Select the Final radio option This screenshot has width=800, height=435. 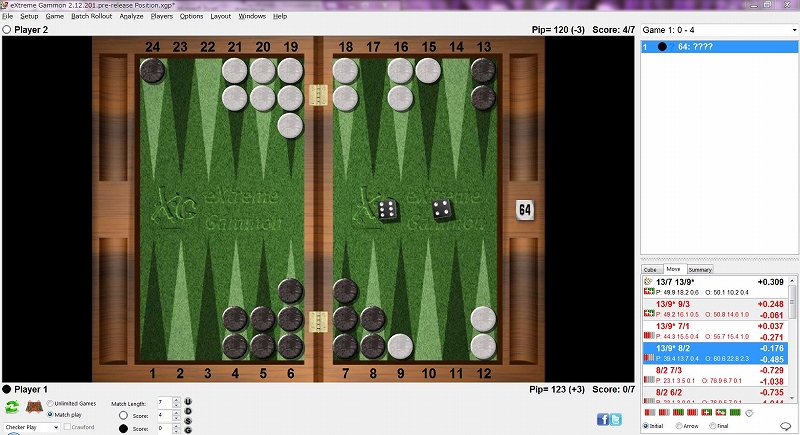[x=712, y=426]
